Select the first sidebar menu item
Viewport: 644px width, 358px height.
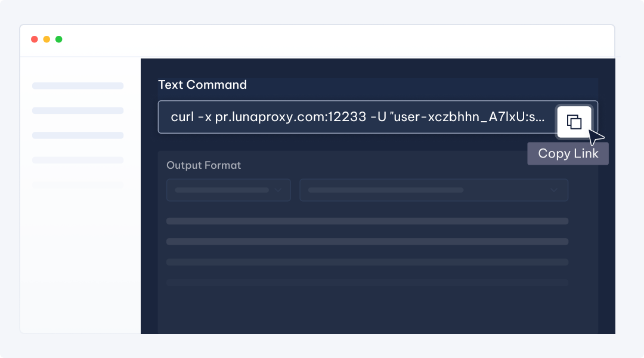(x=78, y=86)
